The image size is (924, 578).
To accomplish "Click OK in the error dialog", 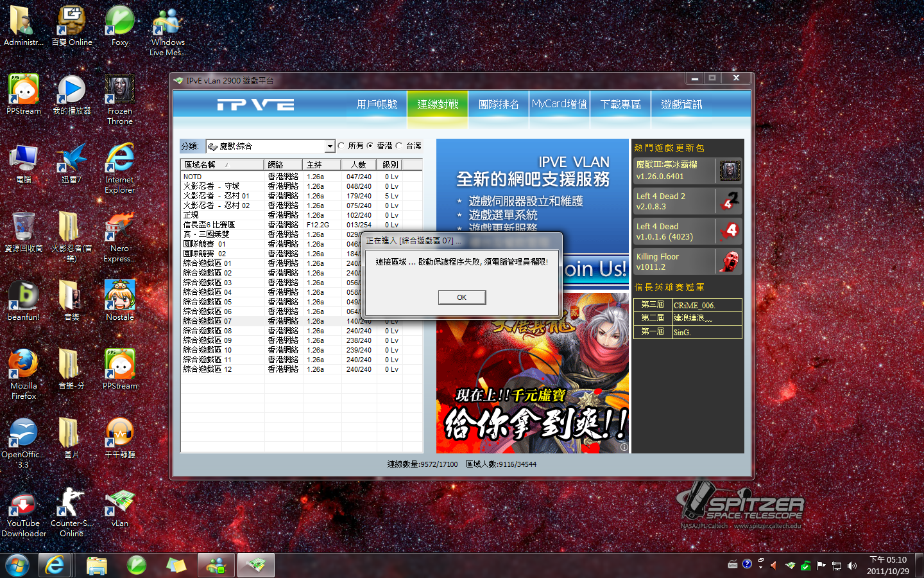I will point(461,297).
